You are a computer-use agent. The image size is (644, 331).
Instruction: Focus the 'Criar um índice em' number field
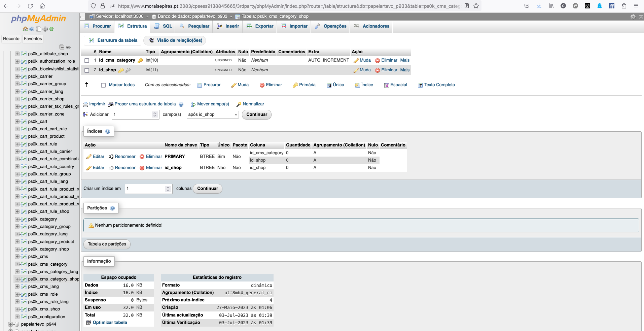[x=148, y=189]
